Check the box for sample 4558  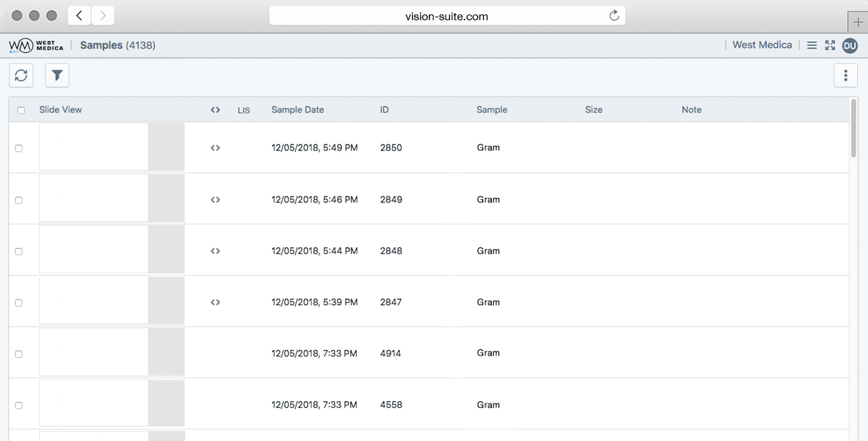pos(19,406)
